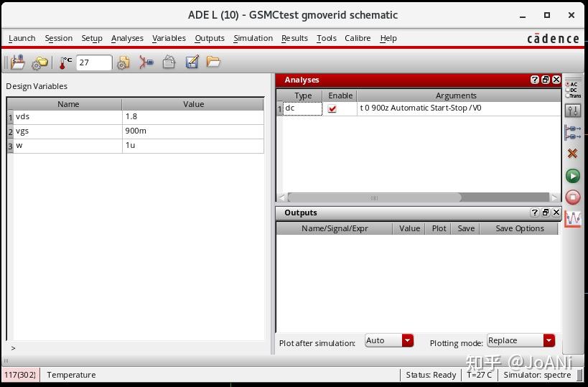The width and height of the screenshot is (588, 387).
Task: Plot outputs with the waveform icon
Action: click(573, 218)
